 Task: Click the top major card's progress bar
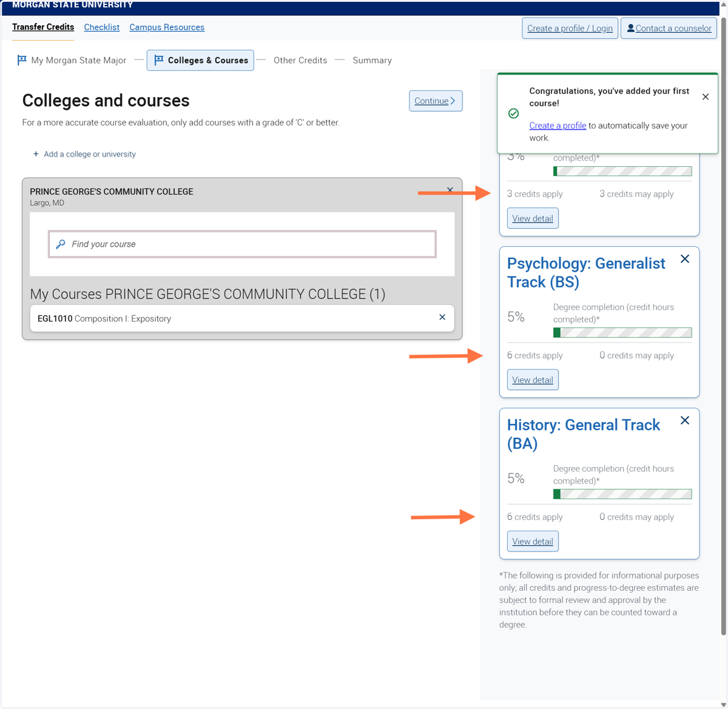pos(622,171)
